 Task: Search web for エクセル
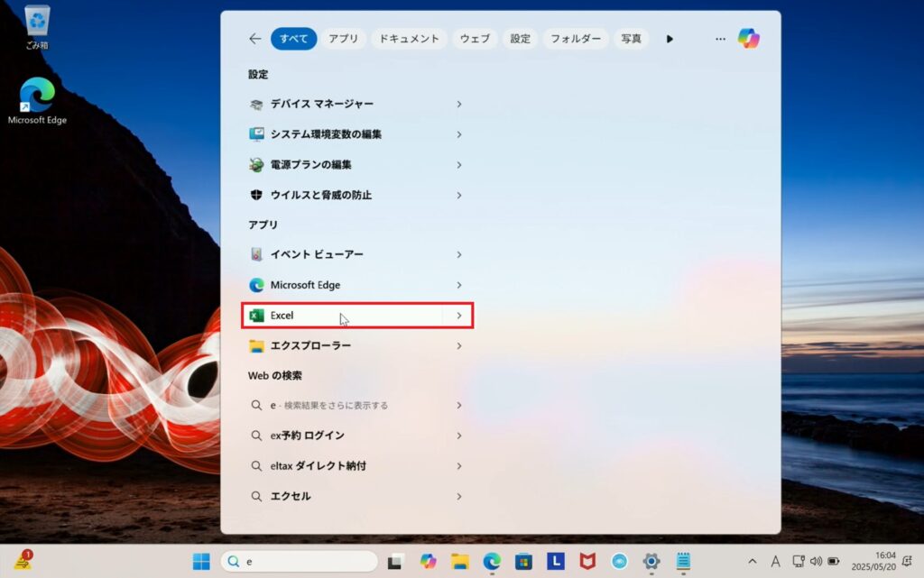(357, 496)
